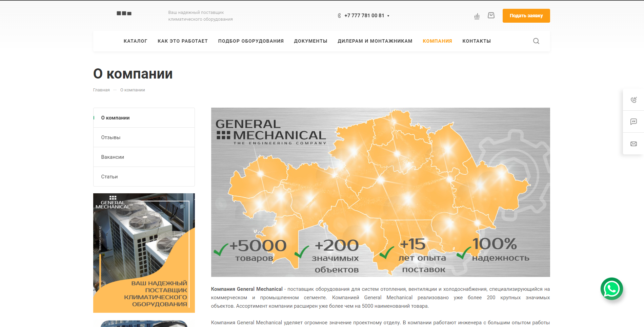Click the search magnifier icon
The height and width of the screenshot is (327, 644).
click(x=536, y=41)
